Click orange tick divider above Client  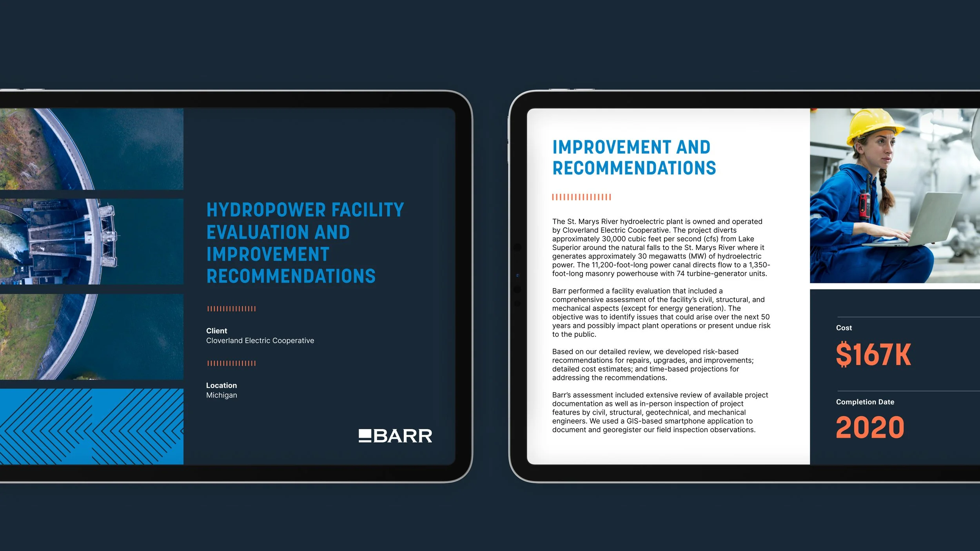231,309
